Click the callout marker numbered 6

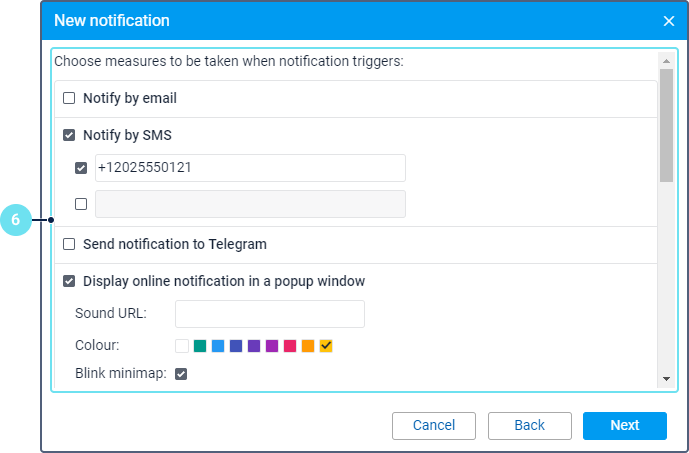pos(17,219)
